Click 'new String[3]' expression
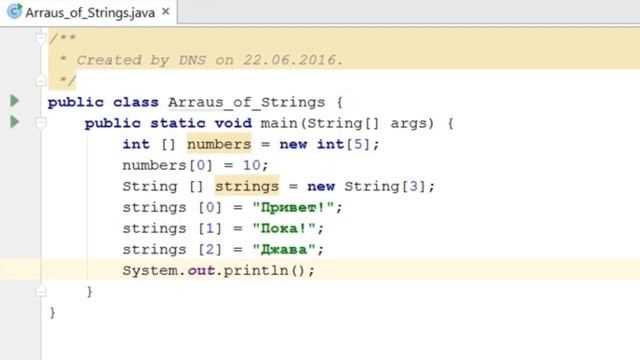Image resolution: width=640 pixels, height=360 pixels. 367,186
